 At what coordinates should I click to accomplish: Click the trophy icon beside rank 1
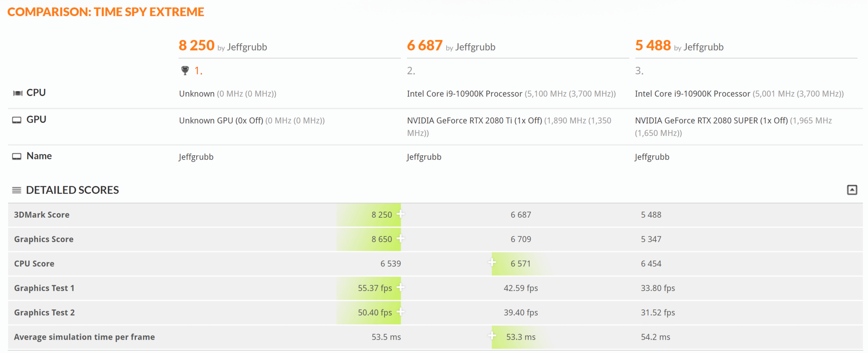click(185, 71)
